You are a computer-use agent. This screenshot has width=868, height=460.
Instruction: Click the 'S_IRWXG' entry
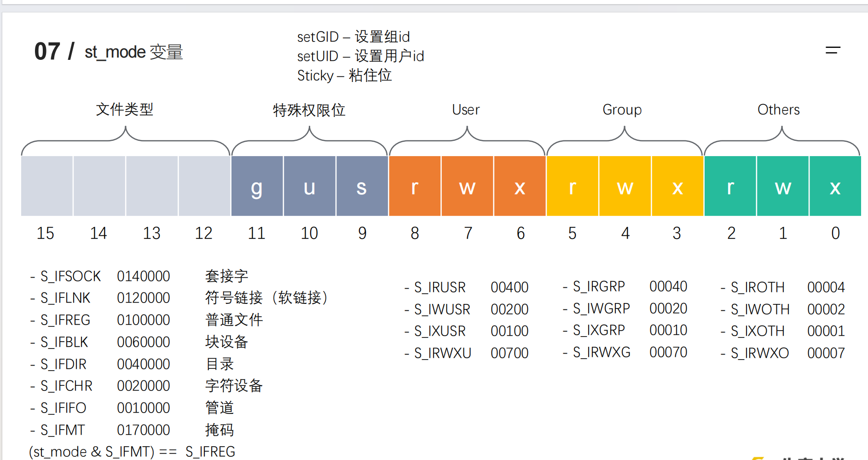(x=602, y=352)
